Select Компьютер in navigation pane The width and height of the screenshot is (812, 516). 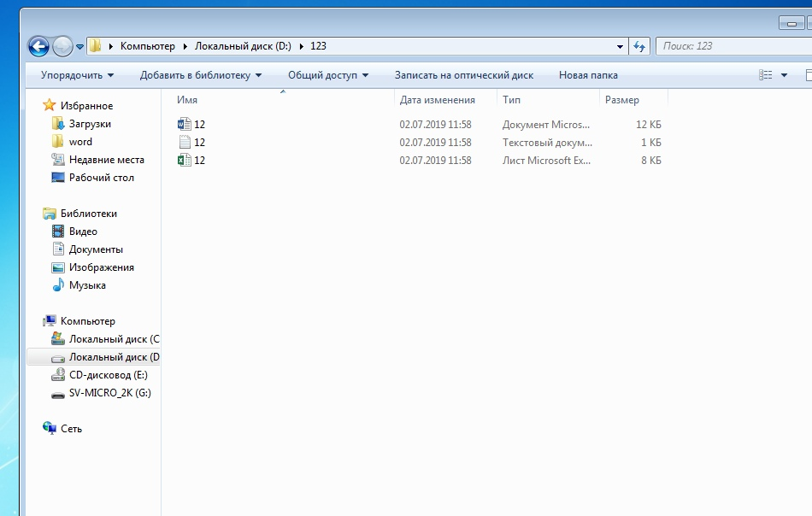[87, 321]
